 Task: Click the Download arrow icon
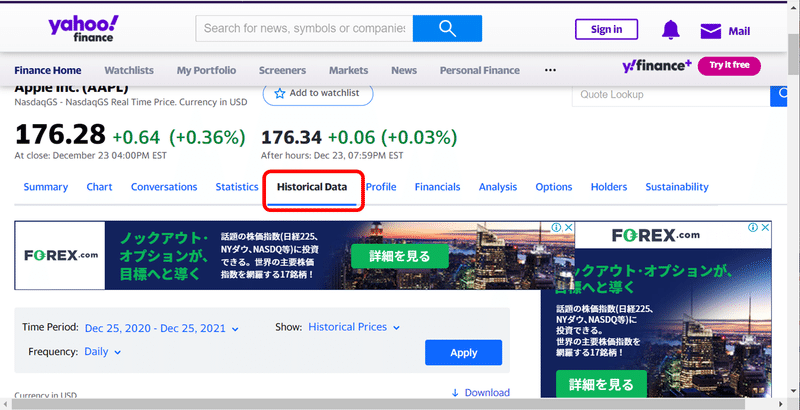455,393
